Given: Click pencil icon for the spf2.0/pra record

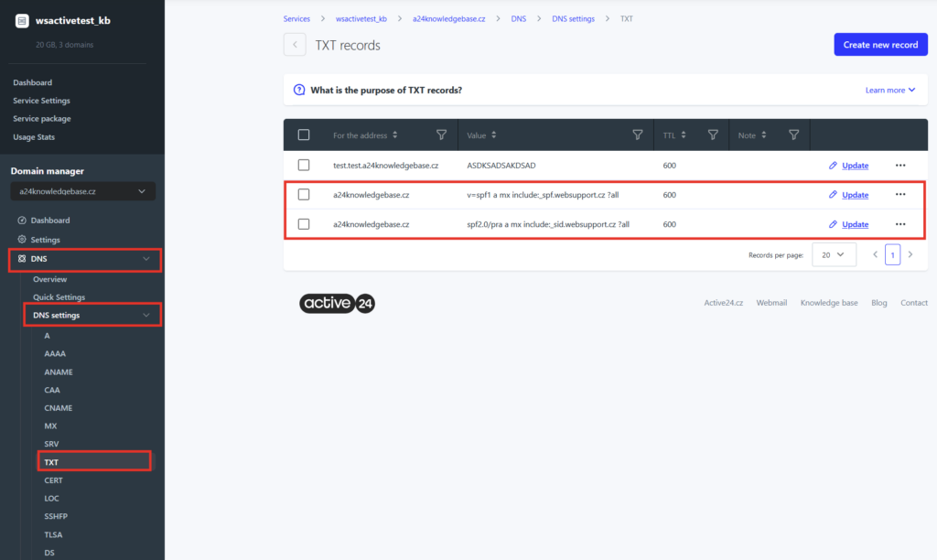Looking at the screenshot, I should [833, 224].
